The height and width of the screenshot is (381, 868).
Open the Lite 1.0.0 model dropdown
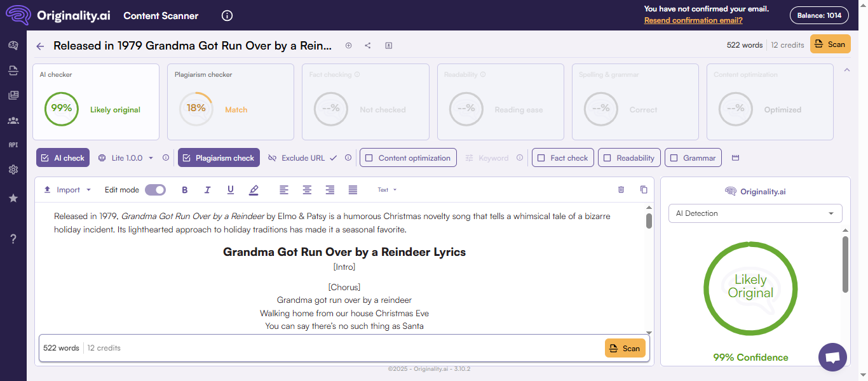126,158
